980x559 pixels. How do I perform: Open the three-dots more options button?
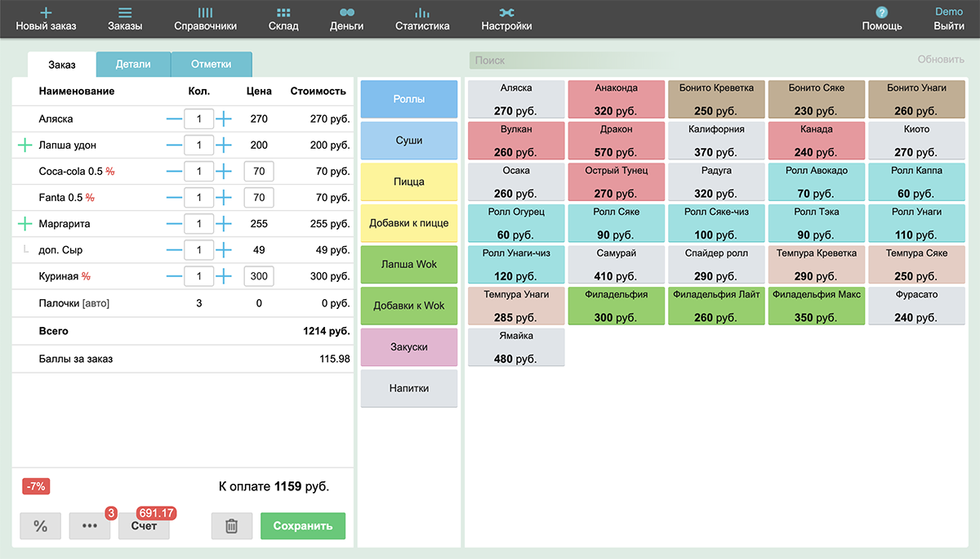[x=90, y=526]
